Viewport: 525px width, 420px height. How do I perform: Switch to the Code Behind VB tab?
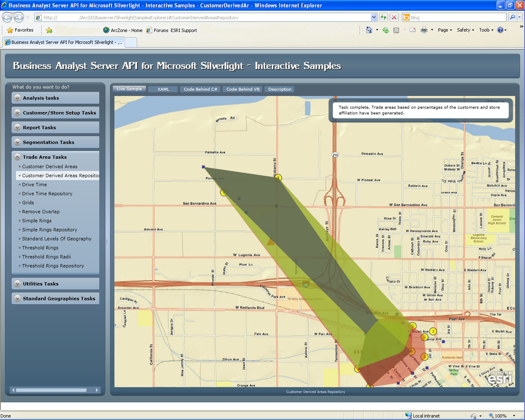tap(243, 89)
